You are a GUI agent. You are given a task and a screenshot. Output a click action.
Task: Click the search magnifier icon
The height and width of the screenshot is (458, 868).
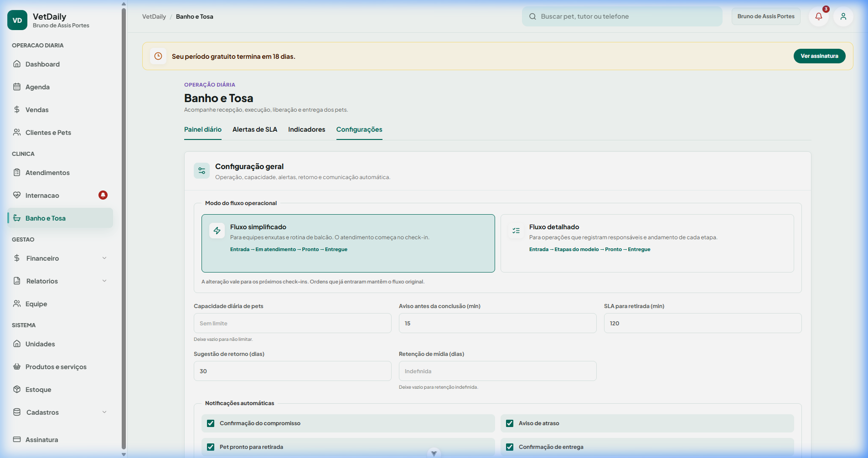click(532, 16)
